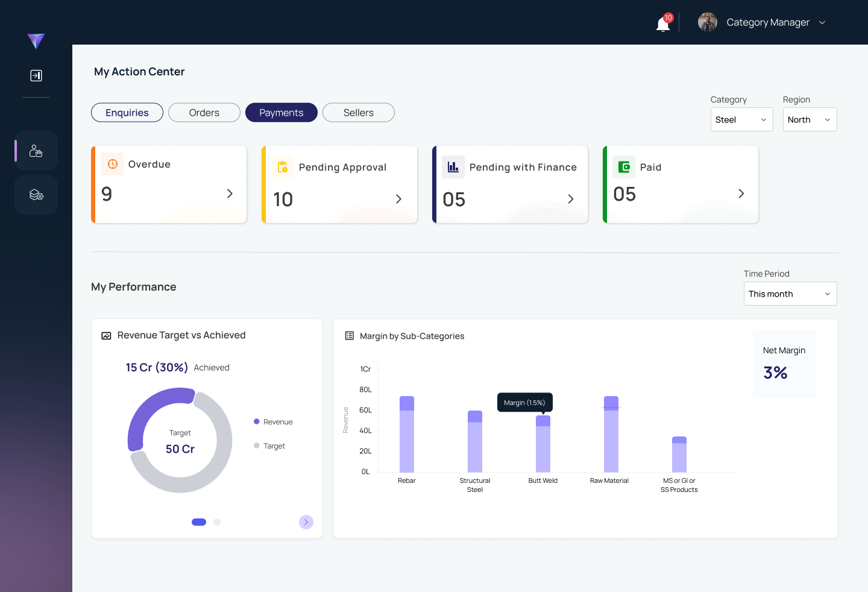Click the Overdue count 9

coord(107,194)
